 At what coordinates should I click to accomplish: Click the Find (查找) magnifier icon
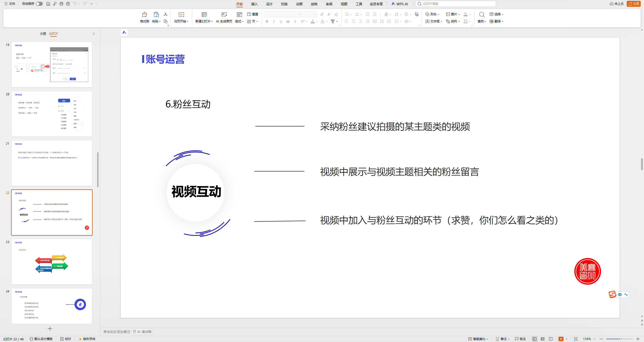[482, 15]
